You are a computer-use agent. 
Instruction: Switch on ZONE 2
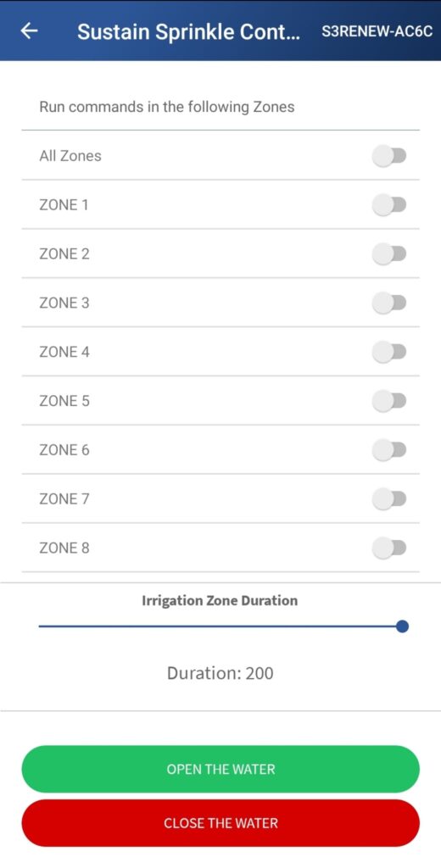click(x=389, y=254)
